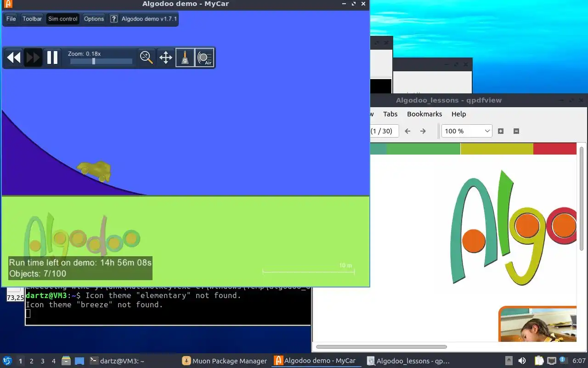Screen dimensions: 588x368
Task: Click the Icon theme "breeze" not found line
Action: pos(94,305)
